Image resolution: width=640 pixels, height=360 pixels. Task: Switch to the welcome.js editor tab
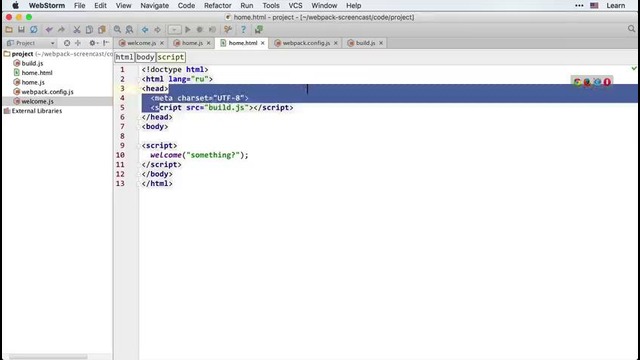(x=141, y=43)
